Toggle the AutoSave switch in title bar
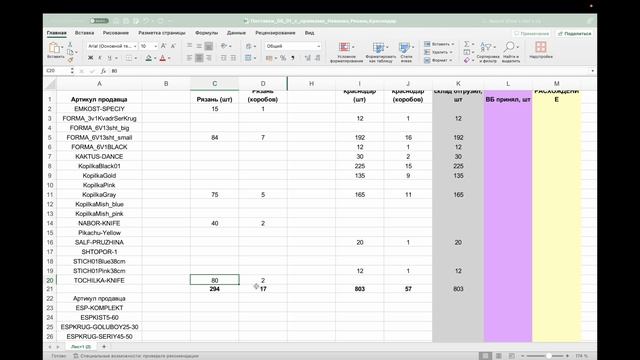The height and width of the screenshot is (360, 640). point(99,20)
